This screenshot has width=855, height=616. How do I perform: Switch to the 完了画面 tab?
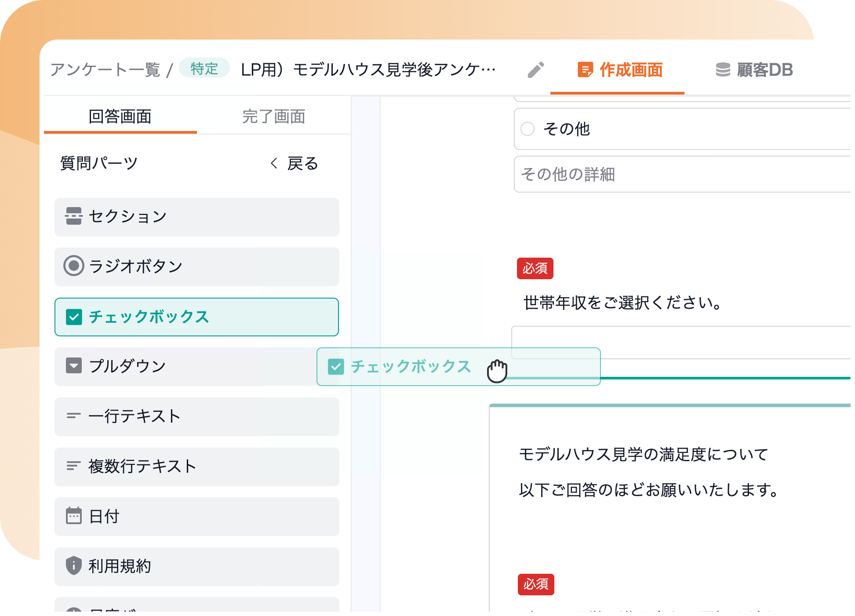pyautogui.click(x=273, y=117)
